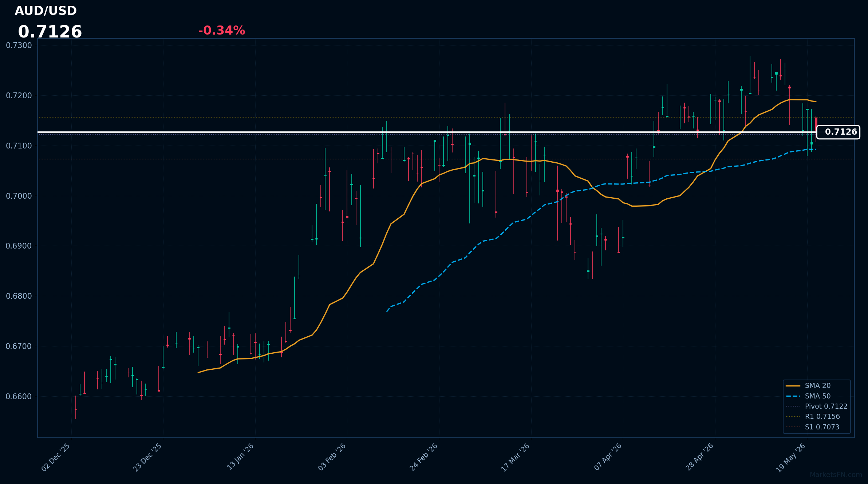Click the -0.34% change value
Viewport: 868px width, 484px height.
221,31
